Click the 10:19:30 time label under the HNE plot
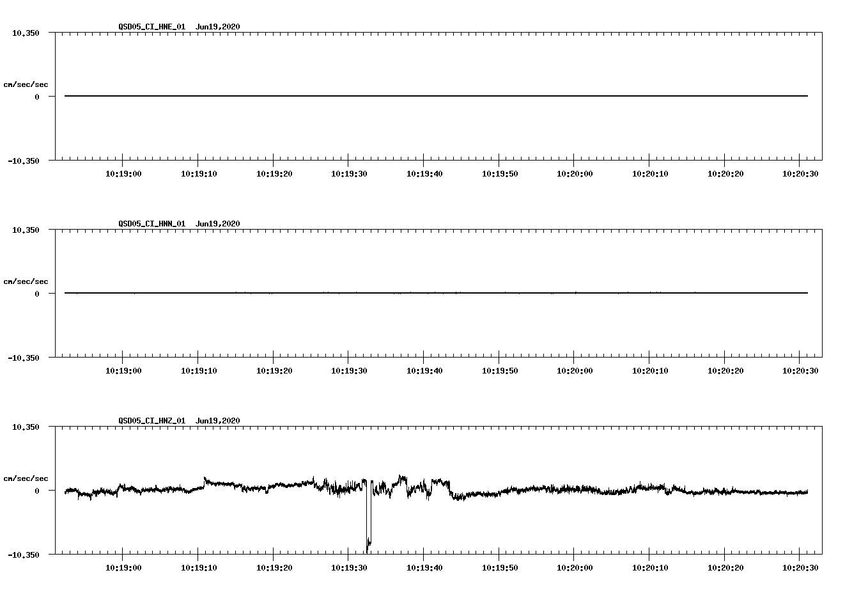 coord(348,174)
